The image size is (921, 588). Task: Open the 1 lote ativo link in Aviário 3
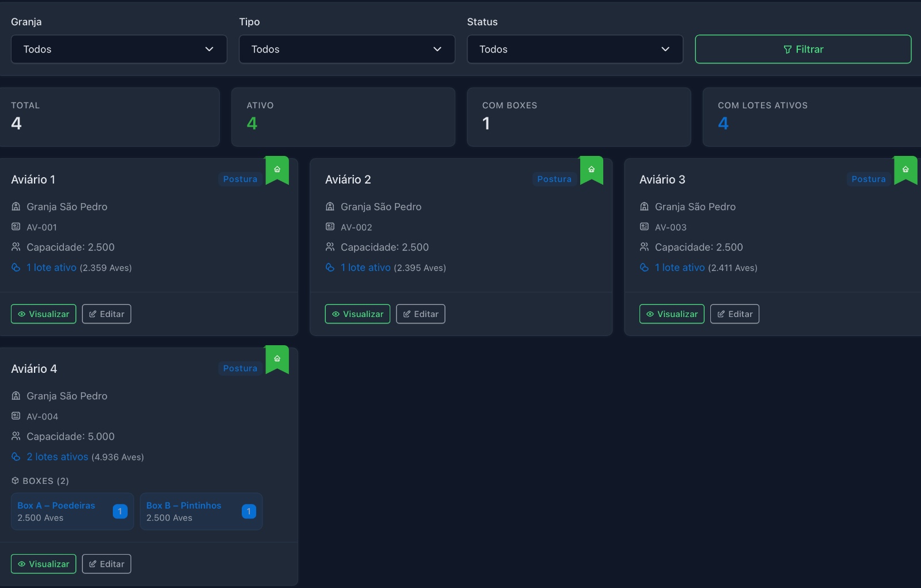[679, 268]
